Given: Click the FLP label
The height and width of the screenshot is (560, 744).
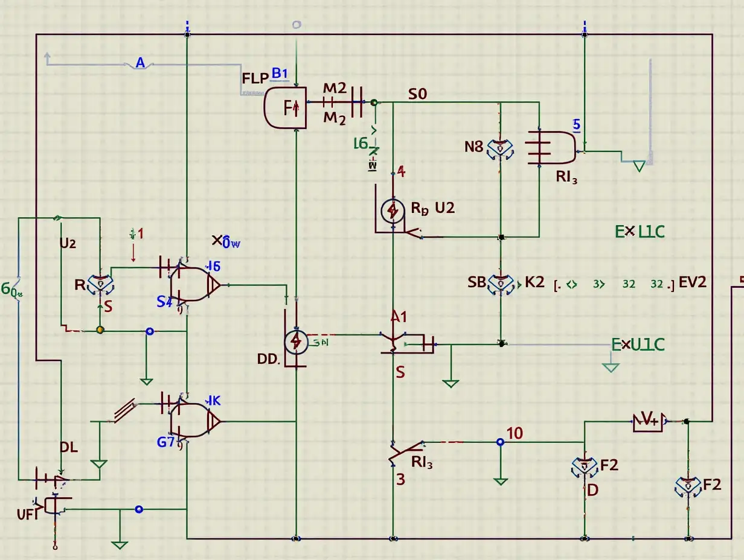Looking at the screenshot, I should pos(256,78).
